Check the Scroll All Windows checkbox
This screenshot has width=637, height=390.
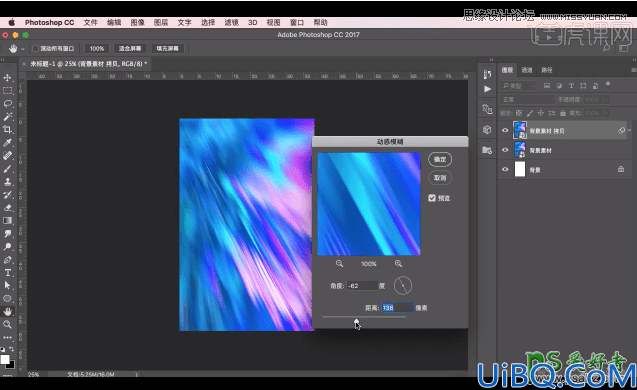35,48
